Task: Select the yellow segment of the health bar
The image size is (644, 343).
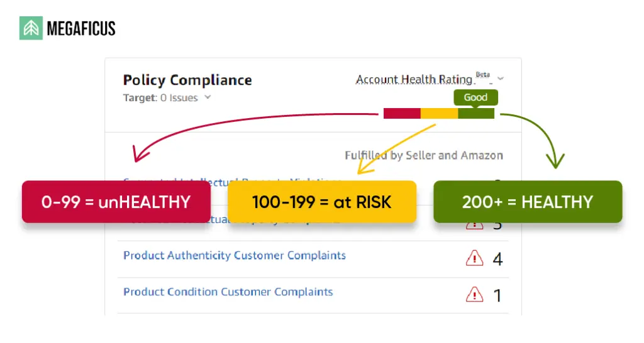Action: (x=439, y=113)
